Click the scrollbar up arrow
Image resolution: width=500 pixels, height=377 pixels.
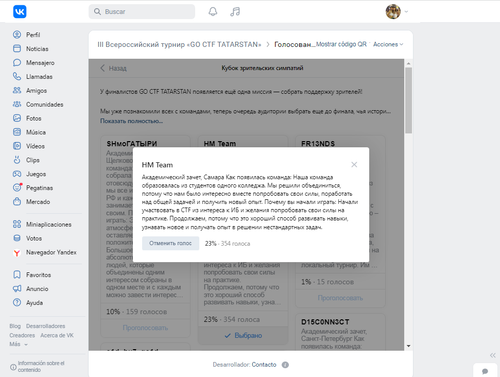pyautogui.click(x=409, y=63)
